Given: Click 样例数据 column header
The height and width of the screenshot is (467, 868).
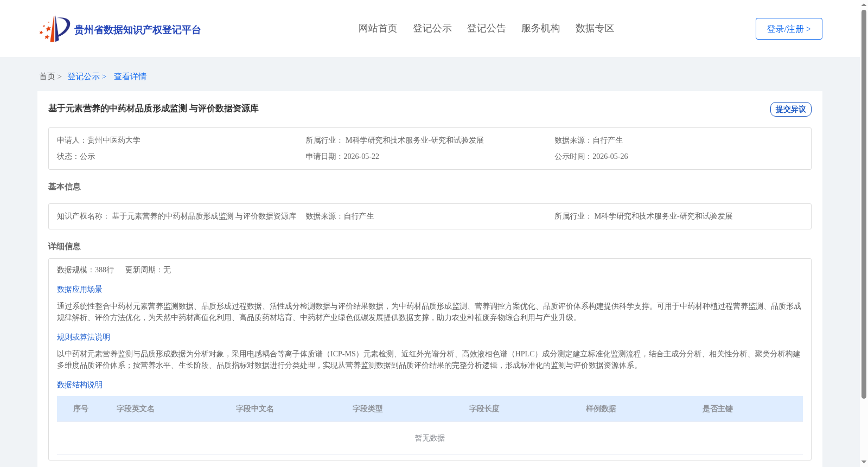Looking at the screenshot, I should point(601,409).
